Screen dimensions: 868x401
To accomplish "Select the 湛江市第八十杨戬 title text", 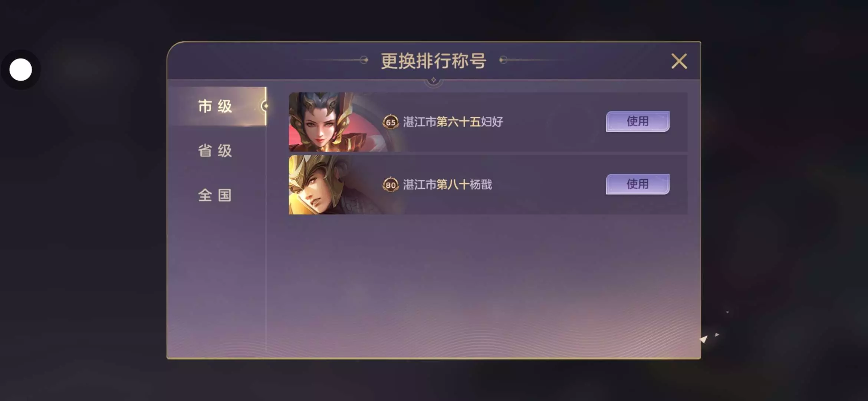I will coord(447,185).
